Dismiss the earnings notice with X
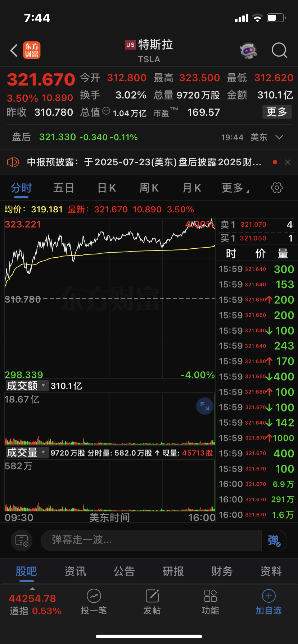This screenshot has height=644, width=298. 288,162
